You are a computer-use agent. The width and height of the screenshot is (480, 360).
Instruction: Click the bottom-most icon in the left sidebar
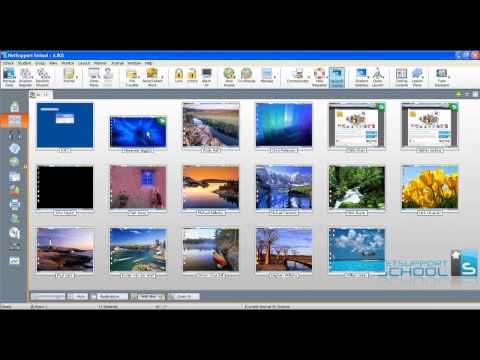tap(14, 260)
